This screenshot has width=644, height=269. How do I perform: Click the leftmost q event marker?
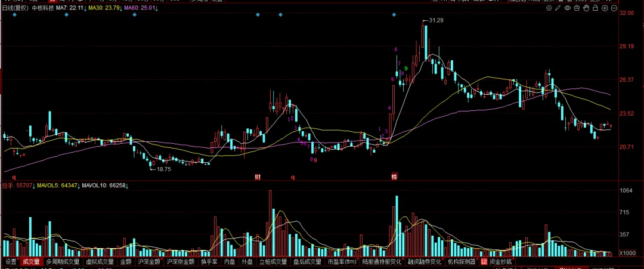pos(14,177)
